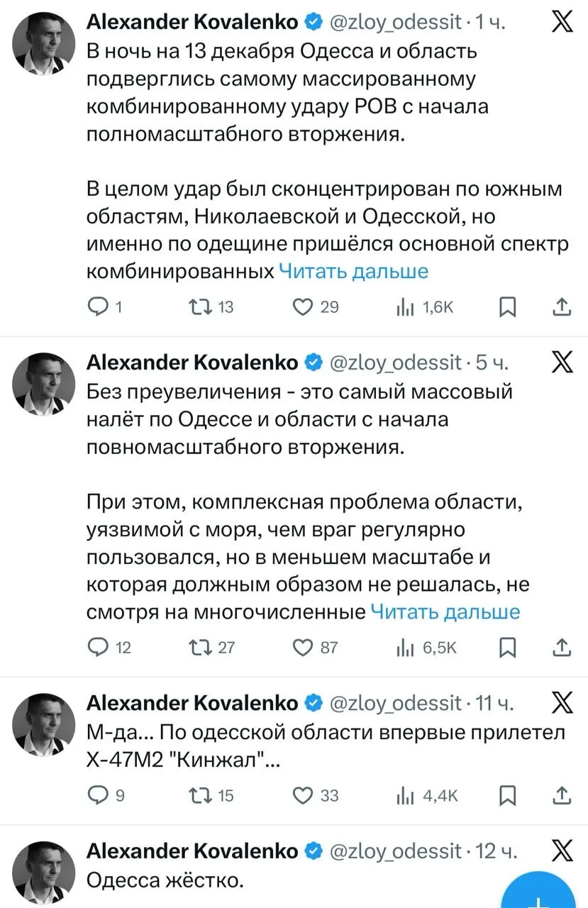Viewport: 588px width, 908px height.
Task: Open the @zloy_odessit handle on the third post
Action: click(x=395, y=703)
